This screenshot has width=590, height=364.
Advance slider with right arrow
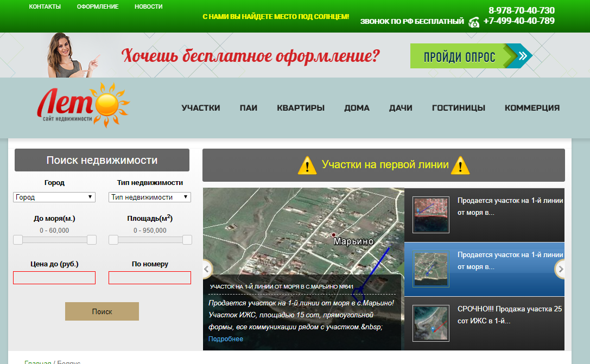[x=561, y=269]
